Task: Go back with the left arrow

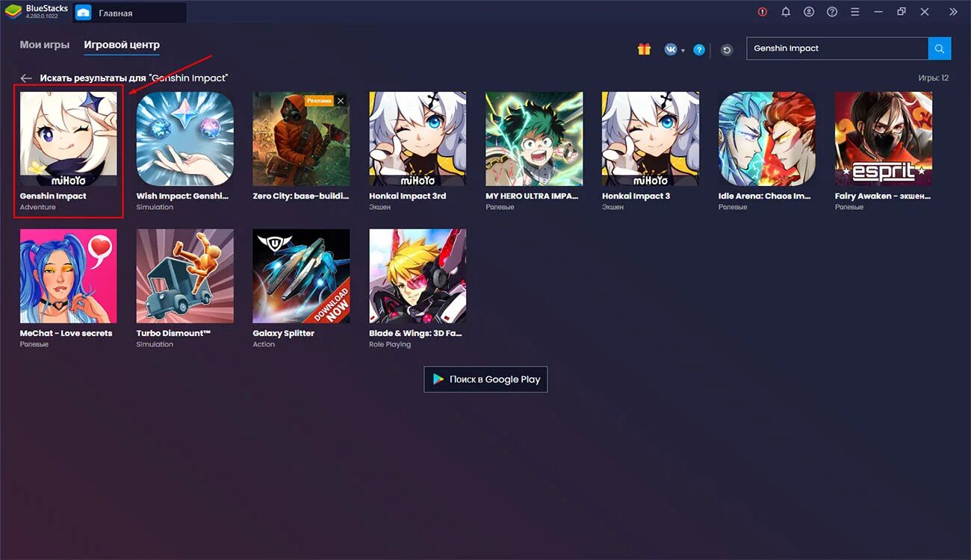Action: (x=26, y=78)
